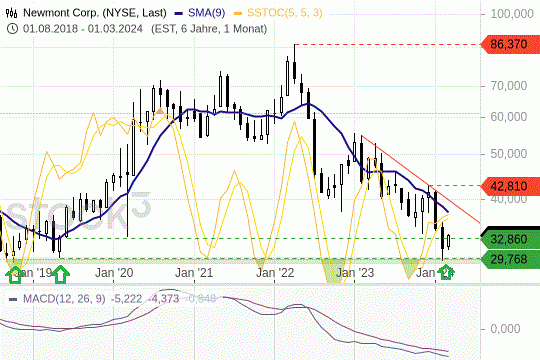The image size is (540, 360).
Task: Click the blue SMA(9) legend marker
Action: (178, 13)
